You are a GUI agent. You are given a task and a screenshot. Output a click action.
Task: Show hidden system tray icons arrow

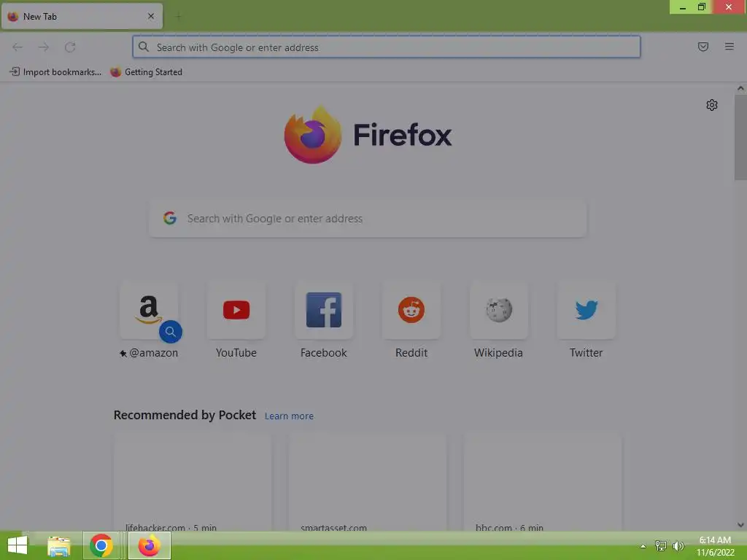[x=643, y=546]
